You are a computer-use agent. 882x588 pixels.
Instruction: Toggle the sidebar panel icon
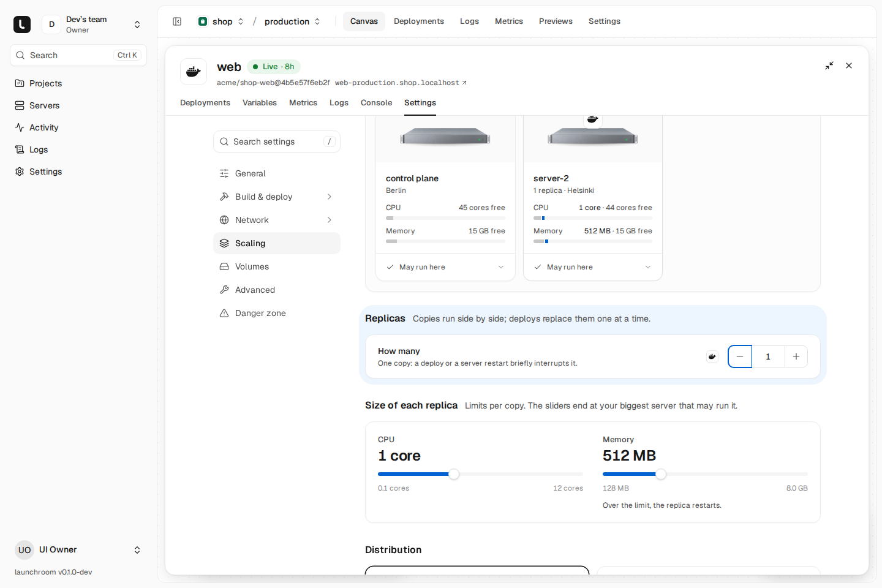coord(177,21)
